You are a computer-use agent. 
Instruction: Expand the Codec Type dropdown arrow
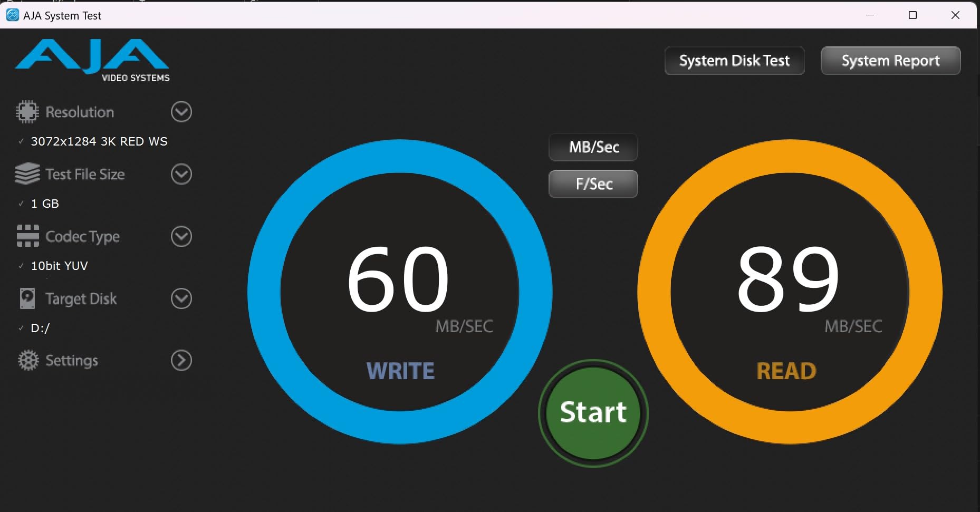click(181, 236)
